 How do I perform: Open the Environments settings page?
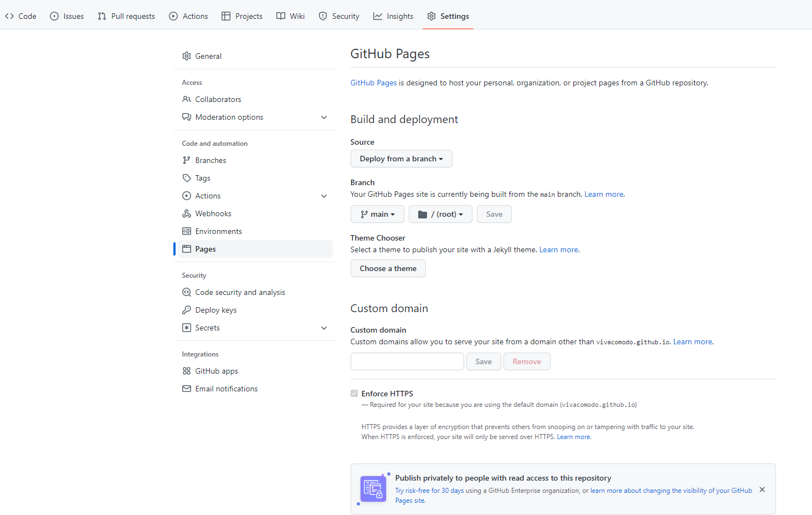[x=255, y=231]
